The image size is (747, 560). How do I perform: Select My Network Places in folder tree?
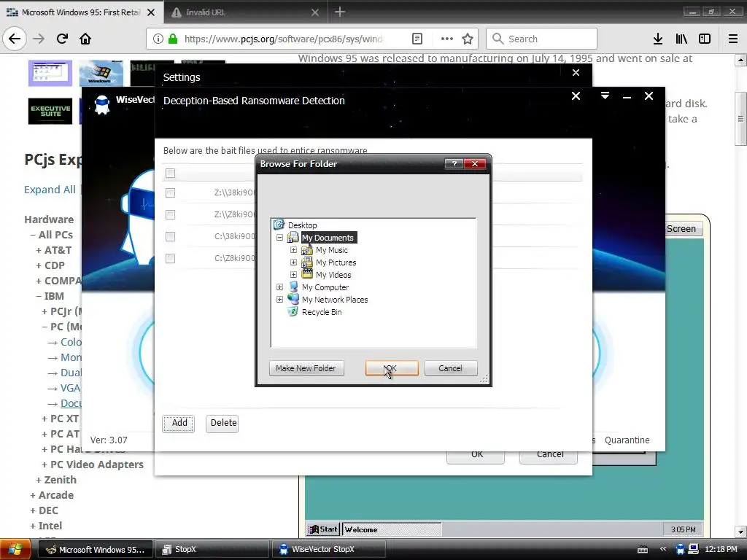point(335,300)
